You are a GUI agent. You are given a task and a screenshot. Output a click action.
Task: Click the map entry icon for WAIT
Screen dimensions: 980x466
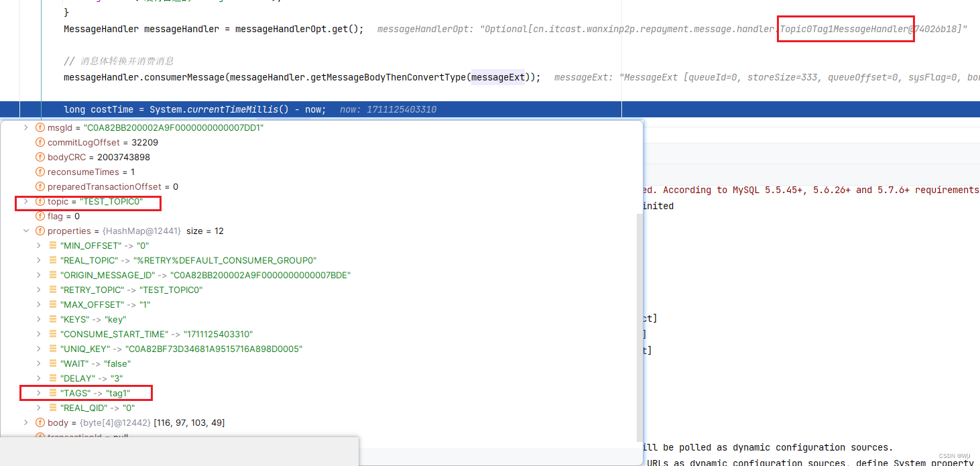tap(53, 363)
